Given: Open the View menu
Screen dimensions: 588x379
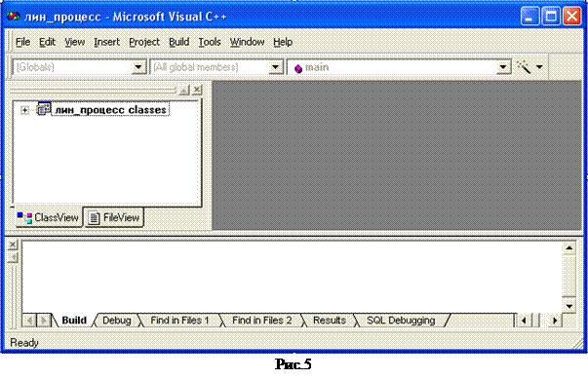Looking at the screenshot, I should (75, 42).
